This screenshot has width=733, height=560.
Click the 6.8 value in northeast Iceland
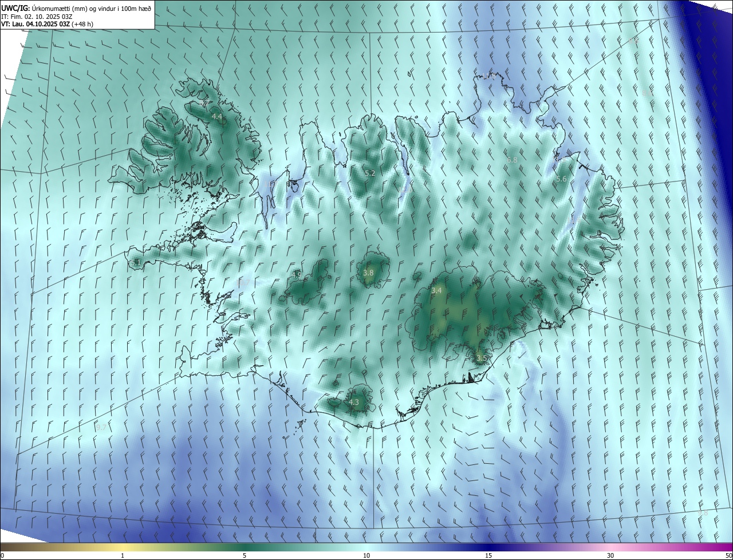(x=512, y=160)
